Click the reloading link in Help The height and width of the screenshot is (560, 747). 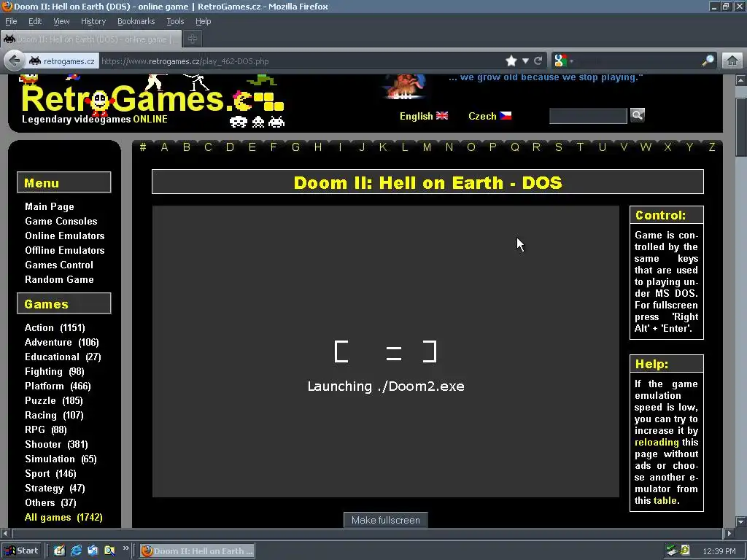657,442
